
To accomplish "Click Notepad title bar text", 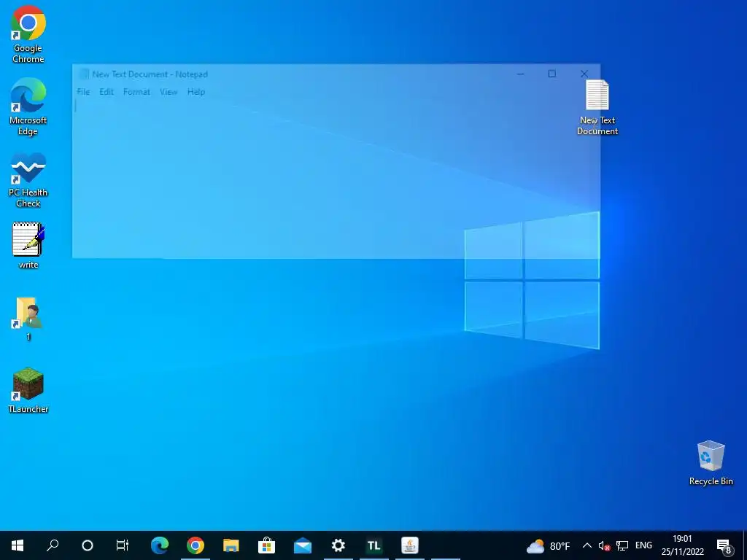I will tap(150, 74).
